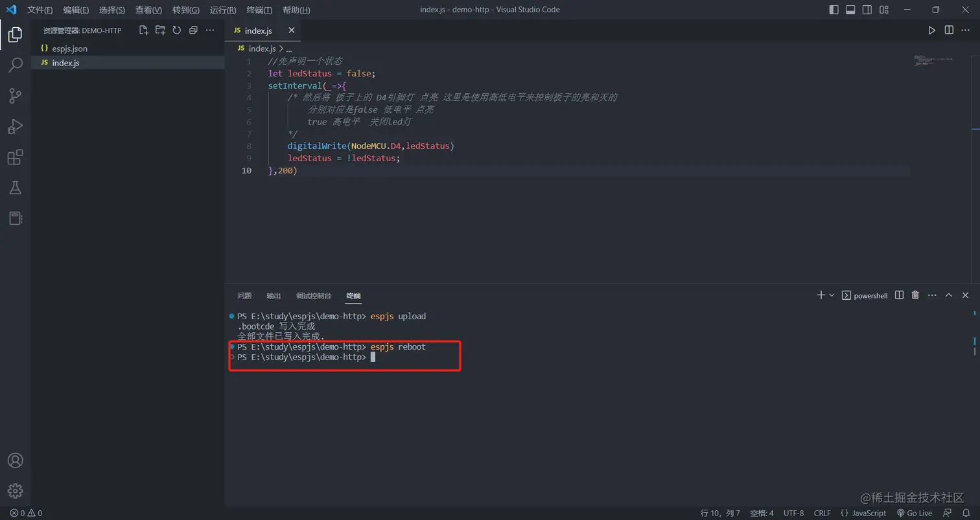Select index.js in the explorer
The height and width of the screenshot is (520, 980).
[128, 63]
